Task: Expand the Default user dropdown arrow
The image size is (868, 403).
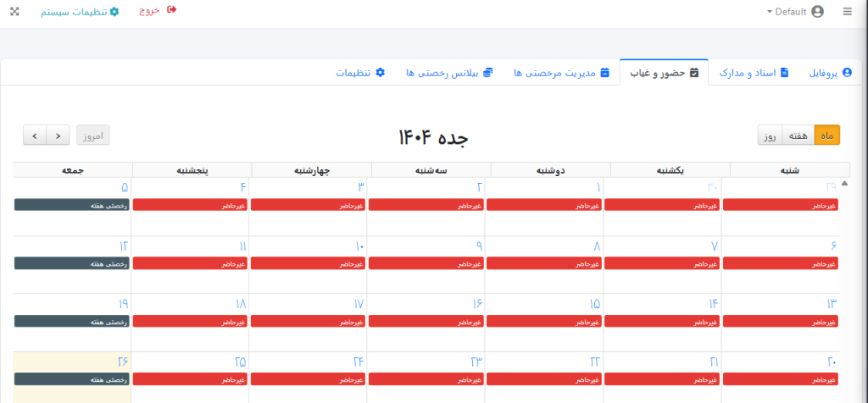Action: pyautogui.click(x=770, y=12)
